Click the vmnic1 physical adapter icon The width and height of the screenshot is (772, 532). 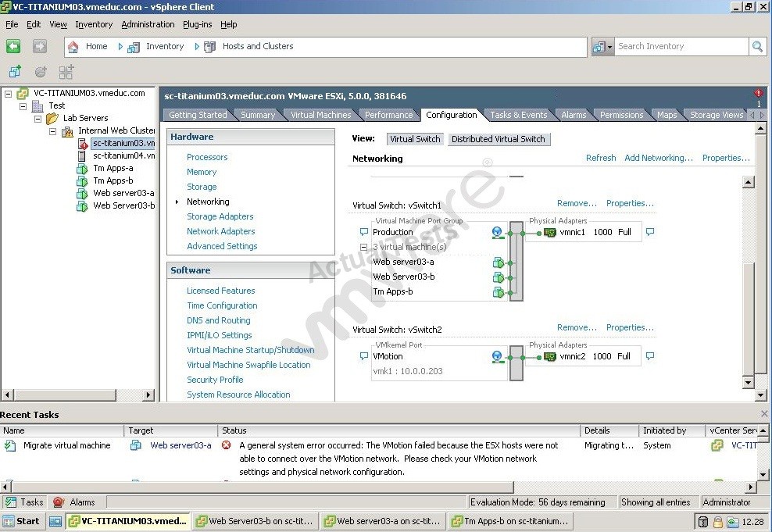(x=550, y=233)
